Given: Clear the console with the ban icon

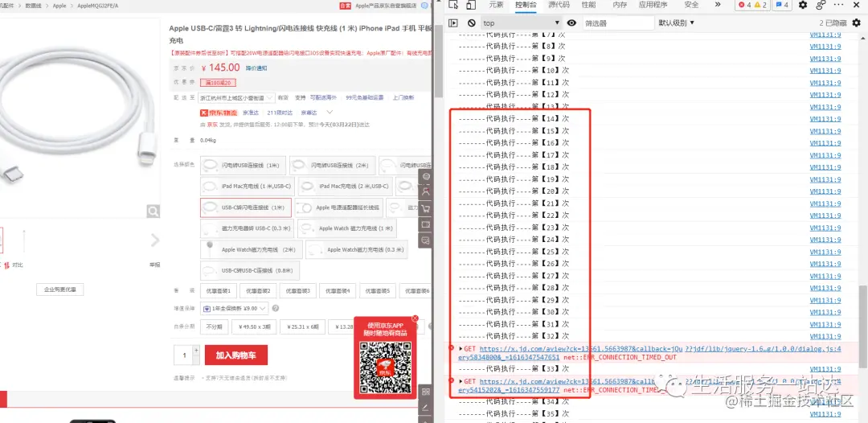Looking at the screenshot, I should click(471, 23).
